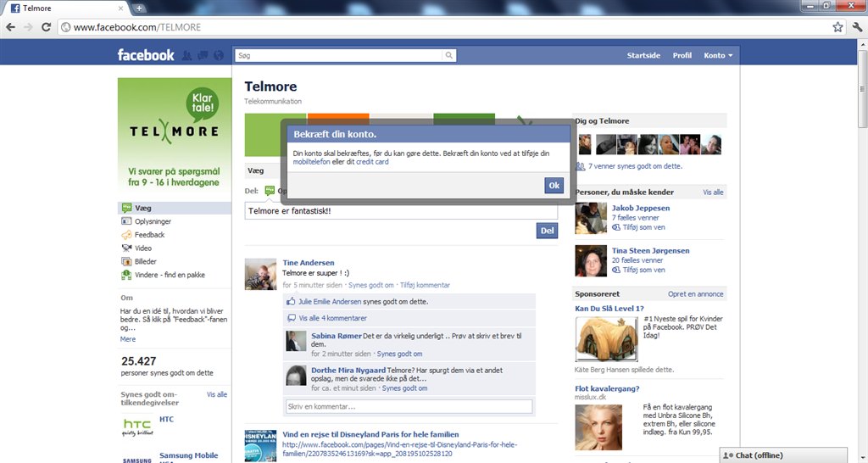Image resolution: width=868 pixels, height=463 pixels.
Task: Click the browser forward arrow
Action: click(x=28, y=27)
